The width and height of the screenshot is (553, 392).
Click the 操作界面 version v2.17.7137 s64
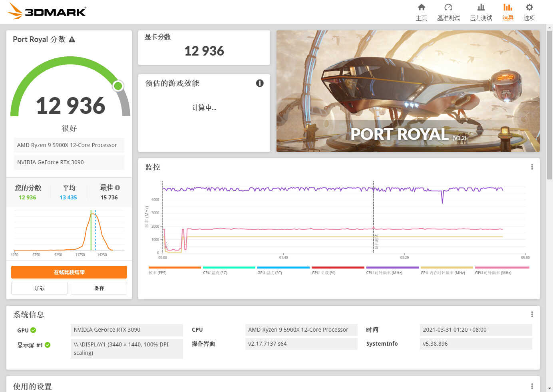[301, 344]
